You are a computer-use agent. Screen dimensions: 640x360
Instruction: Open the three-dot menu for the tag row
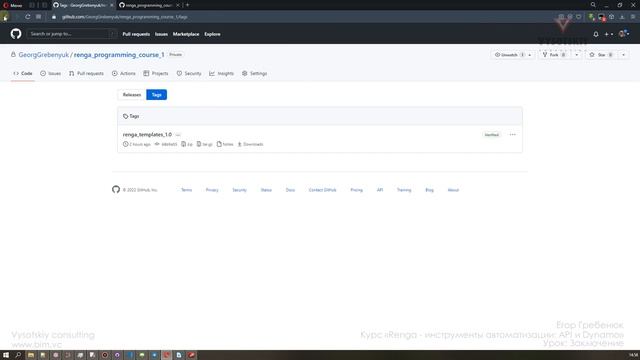click(513, 135)
